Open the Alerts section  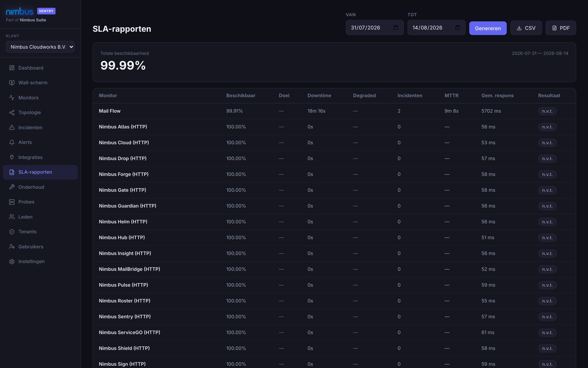[40, 142]
